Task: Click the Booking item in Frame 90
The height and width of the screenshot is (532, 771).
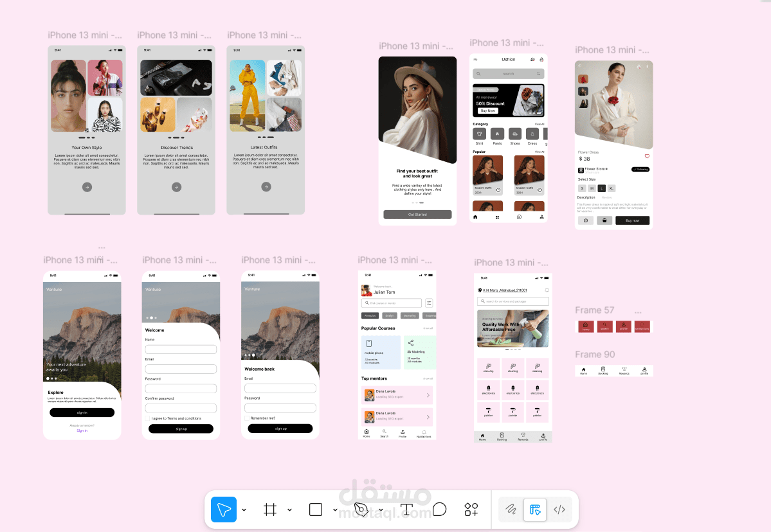Action: (603, 370)
